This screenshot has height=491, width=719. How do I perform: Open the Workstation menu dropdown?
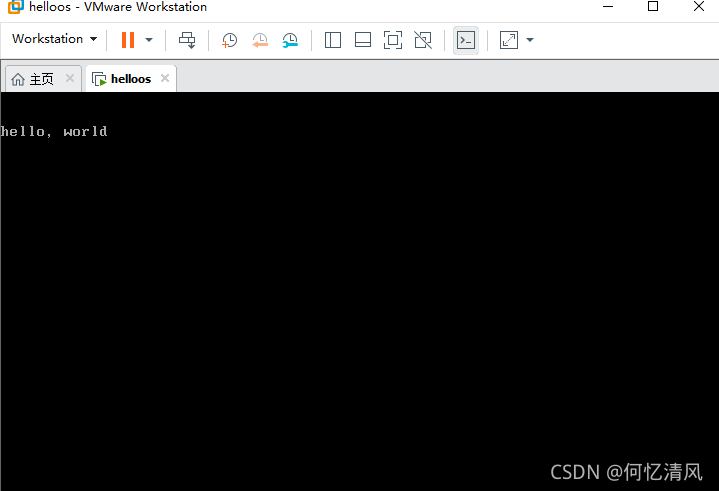click(x=55, y=39)
